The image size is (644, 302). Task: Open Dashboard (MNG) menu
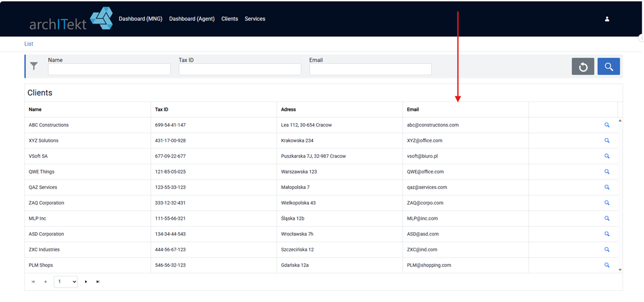pos(140,19)
